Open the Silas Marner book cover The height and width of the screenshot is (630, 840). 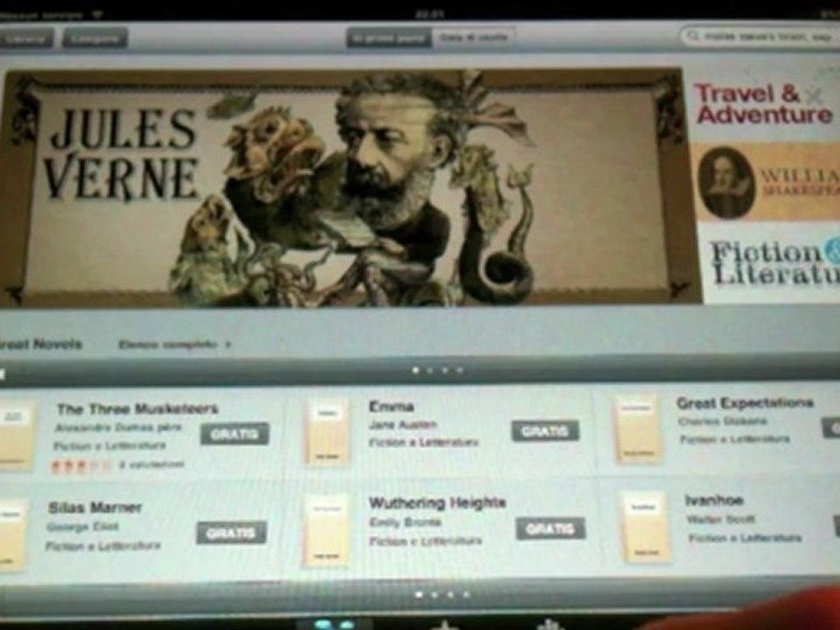tap(12, 535)
